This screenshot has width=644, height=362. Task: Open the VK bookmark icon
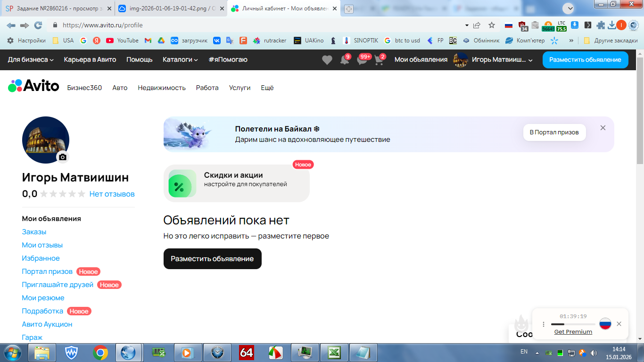tap(217, 41)
